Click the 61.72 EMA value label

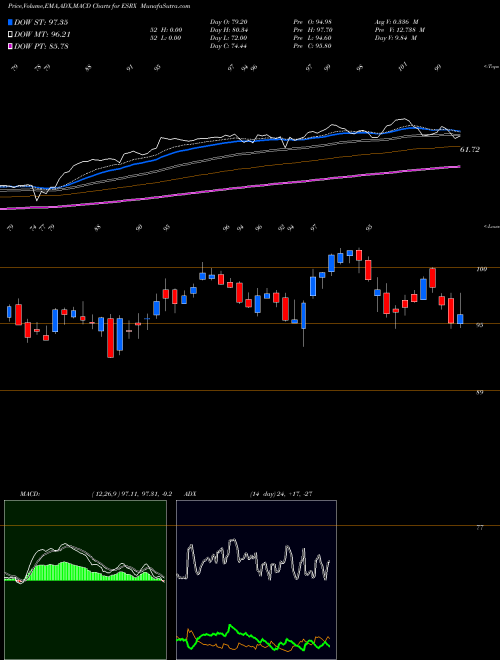click(x=470, y=149)
